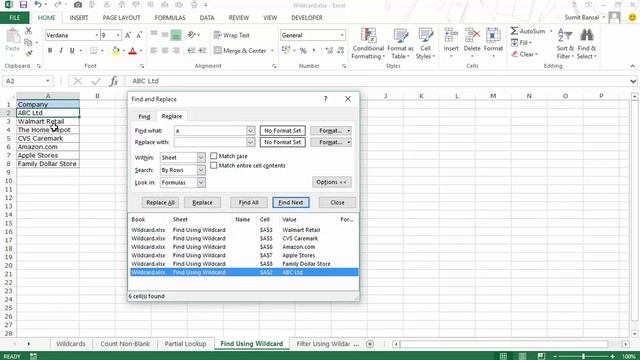Open Cell Styles gallery
The height and width of the screenshot is (360, 640).
coord(425,44)
